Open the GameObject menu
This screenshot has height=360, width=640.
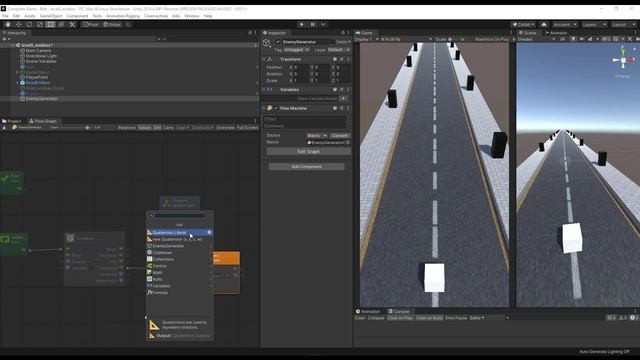tap(51, 16)
